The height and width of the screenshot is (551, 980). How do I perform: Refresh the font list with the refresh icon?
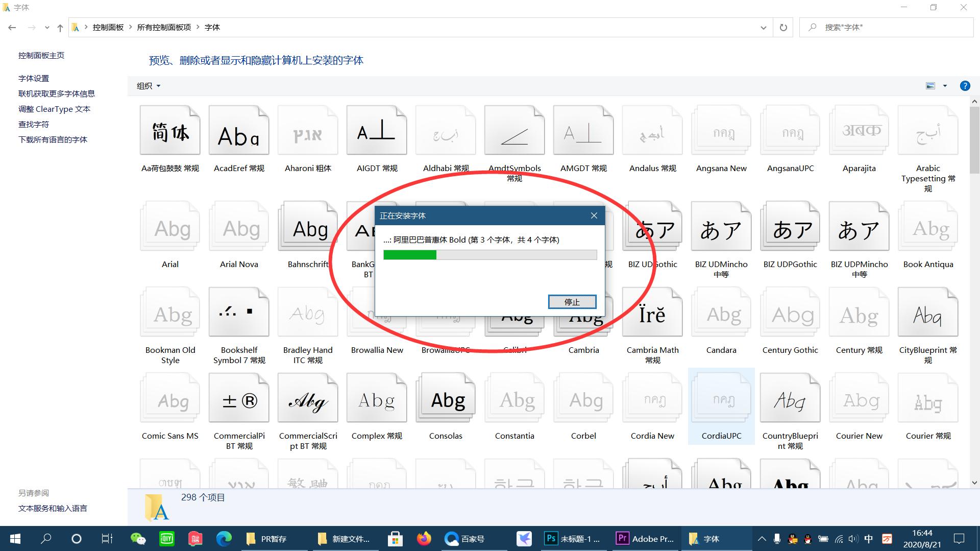pyautogui.click(x=783, y=27)
